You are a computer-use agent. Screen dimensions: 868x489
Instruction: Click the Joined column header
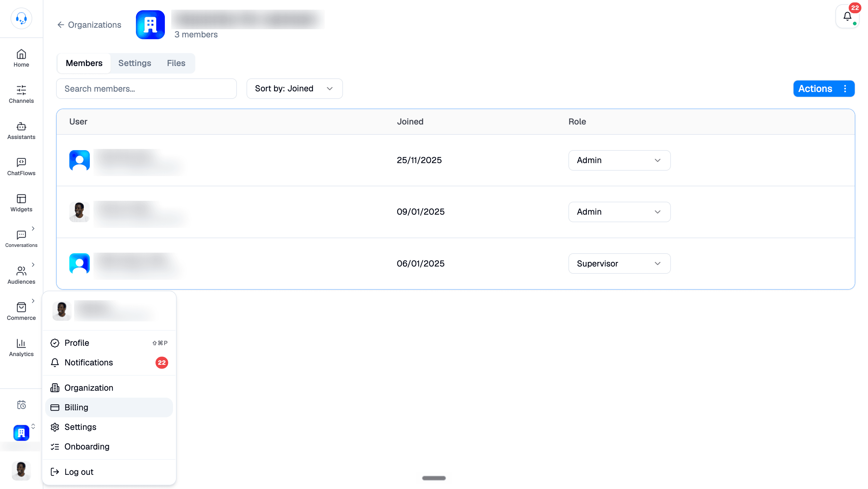pyautogui.click(x=410, y=122)
